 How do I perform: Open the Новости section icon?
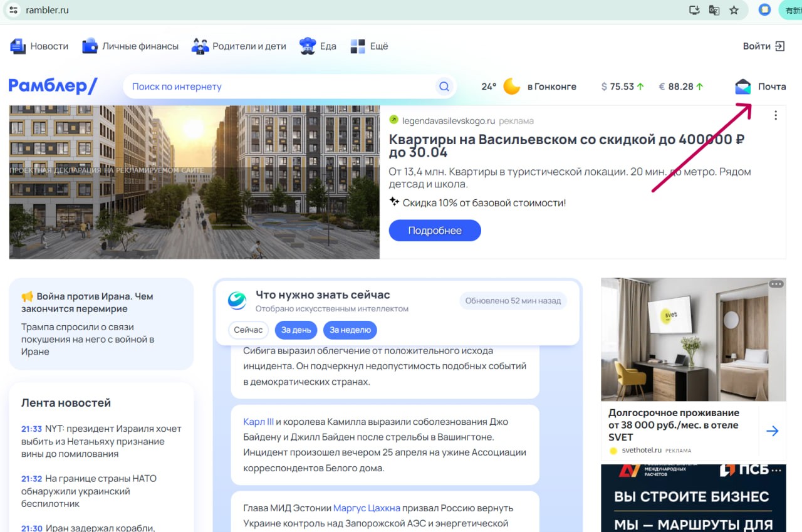[18, 46]
